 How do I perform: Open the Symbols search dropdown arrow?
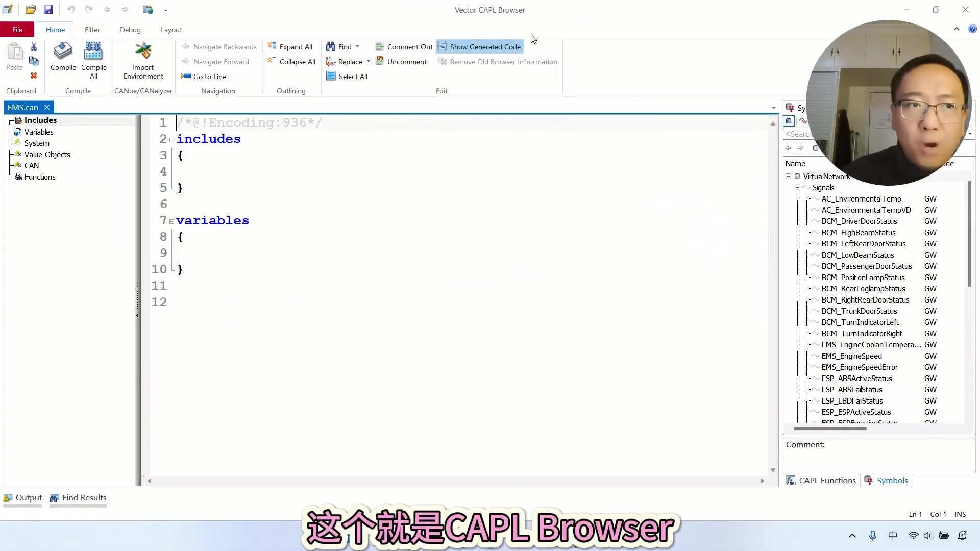coord(970,134)
